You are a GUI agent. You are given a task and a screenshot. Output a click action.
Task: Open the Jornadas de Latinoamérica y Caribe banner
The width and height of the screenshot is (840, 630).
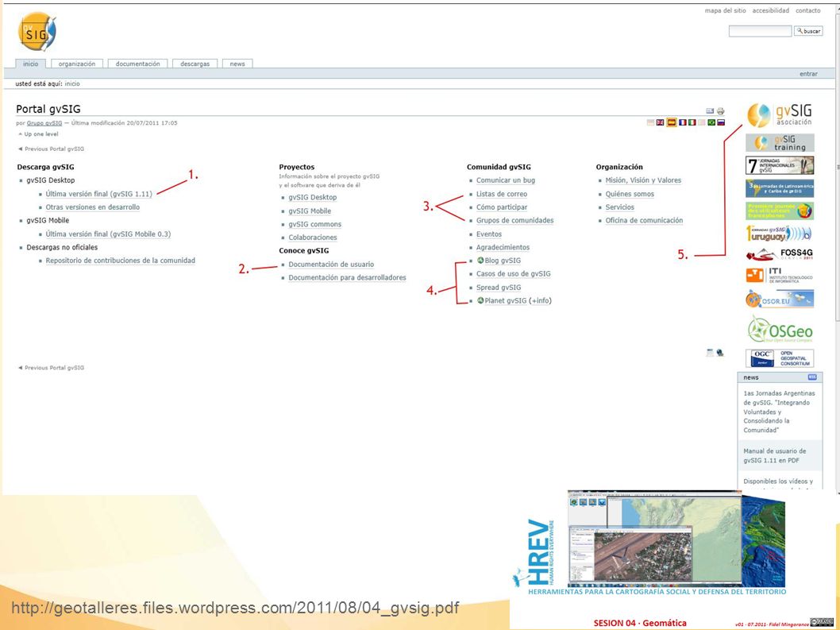[780, 188]
